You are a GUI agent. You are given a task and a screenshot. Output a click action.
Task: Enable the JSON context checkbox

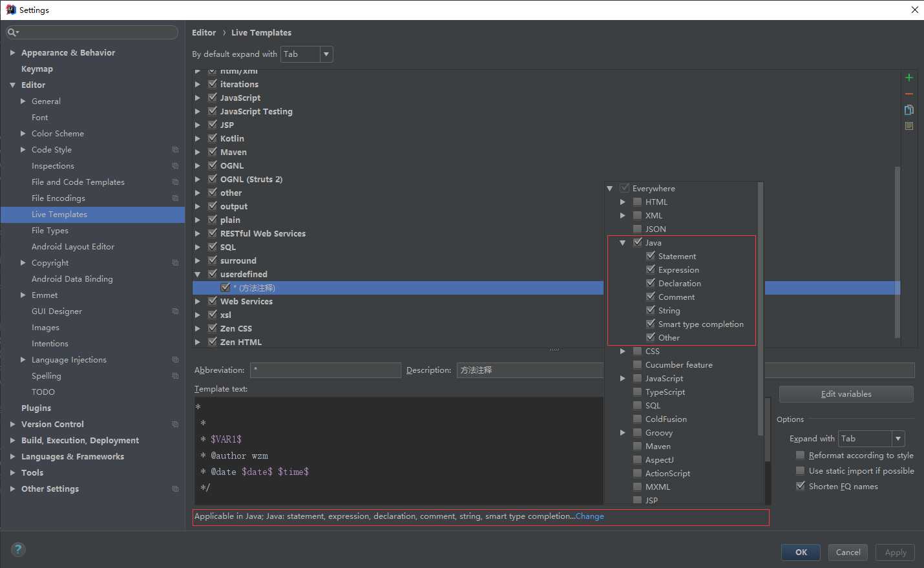pyautogui.click(x=638, y=229)
